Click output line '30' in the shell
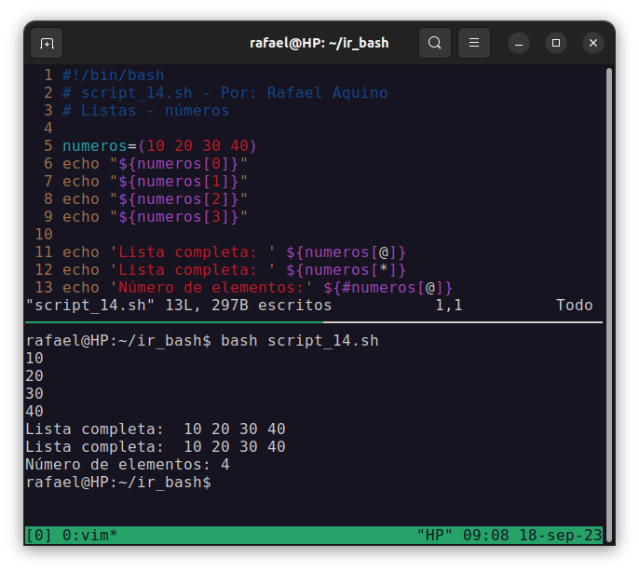This screenshot has height=572, width=639. click(x=34, y=394)
